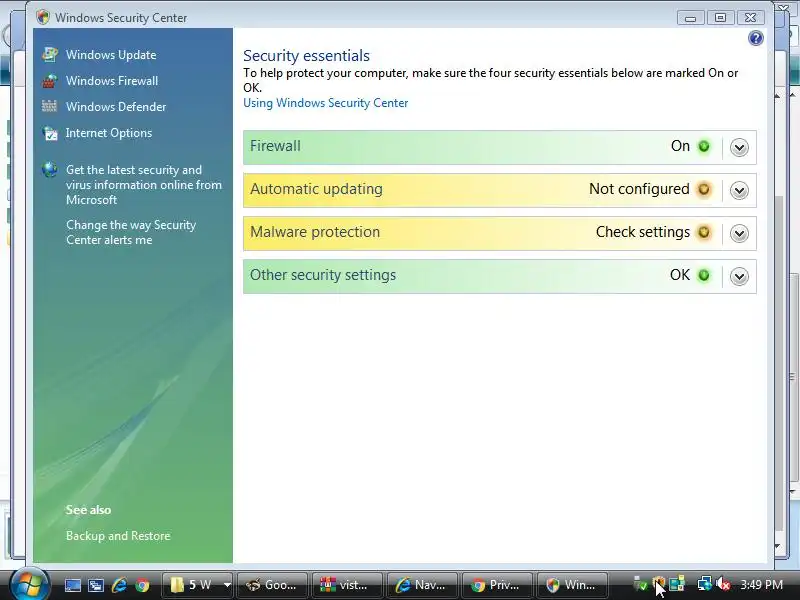Click the green OK status indicator

(x=704, y=275)
